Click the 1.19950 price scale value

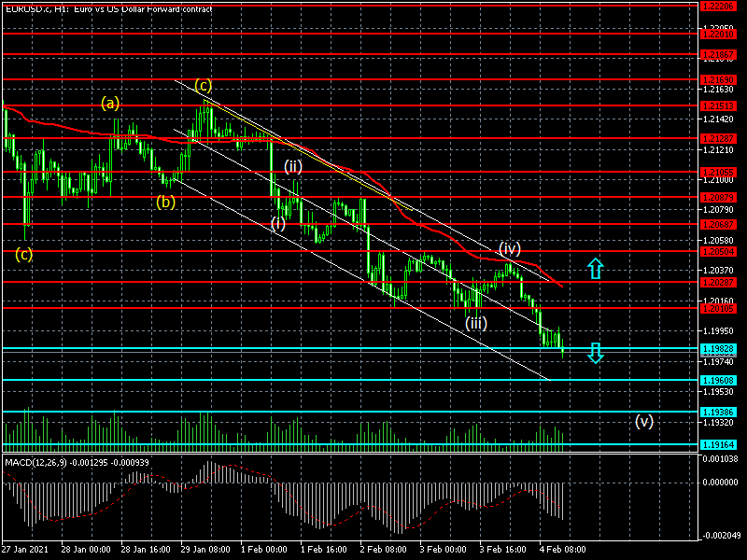click(x=718, y=330)
